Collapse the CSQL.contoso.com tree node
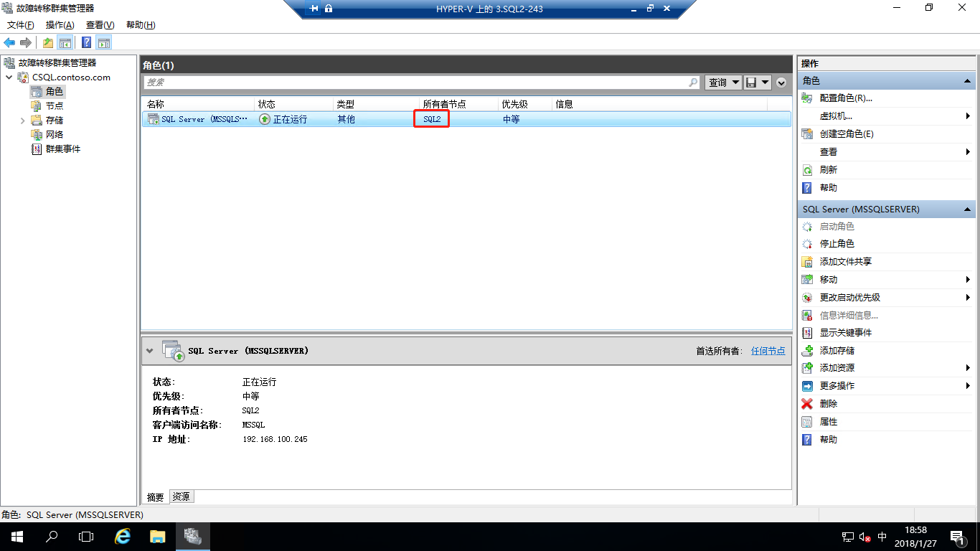 point(9,77)
